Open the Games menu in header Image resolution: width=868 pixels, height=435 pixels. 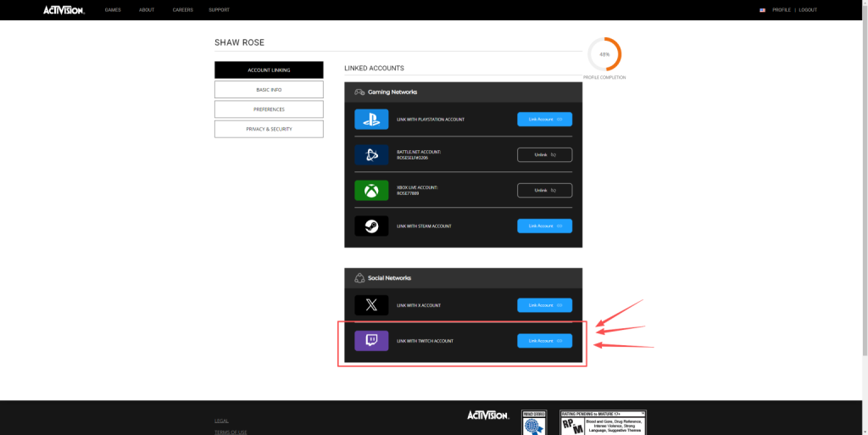tap(113, 10)
